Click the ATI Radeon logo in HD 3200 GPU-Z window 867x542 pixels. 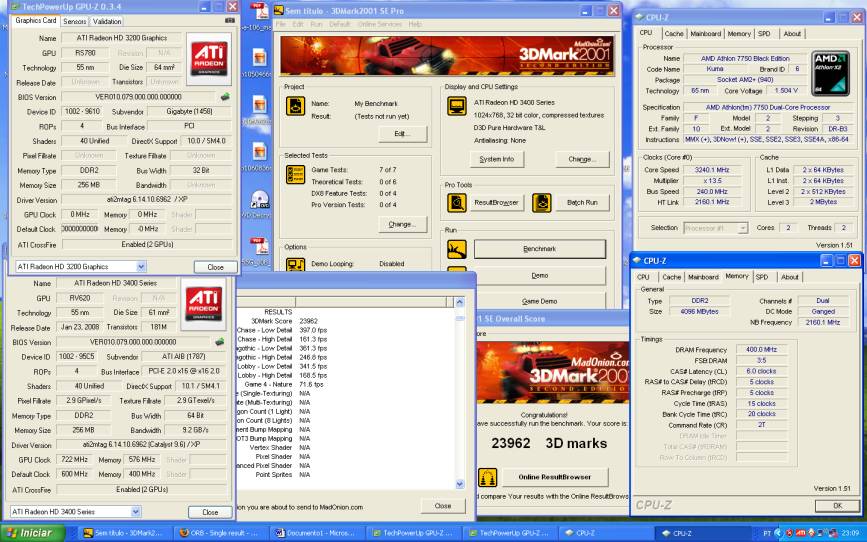(x=209, y=59)
